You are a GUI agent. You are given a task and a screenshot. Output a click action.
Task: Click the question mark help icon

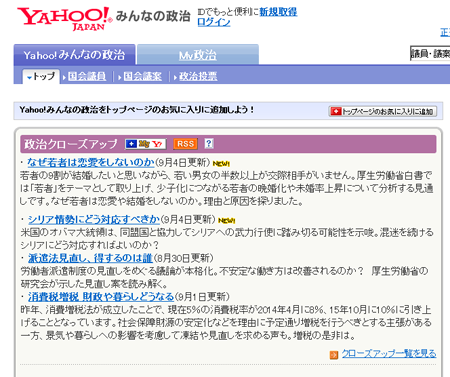pos(209,143)
